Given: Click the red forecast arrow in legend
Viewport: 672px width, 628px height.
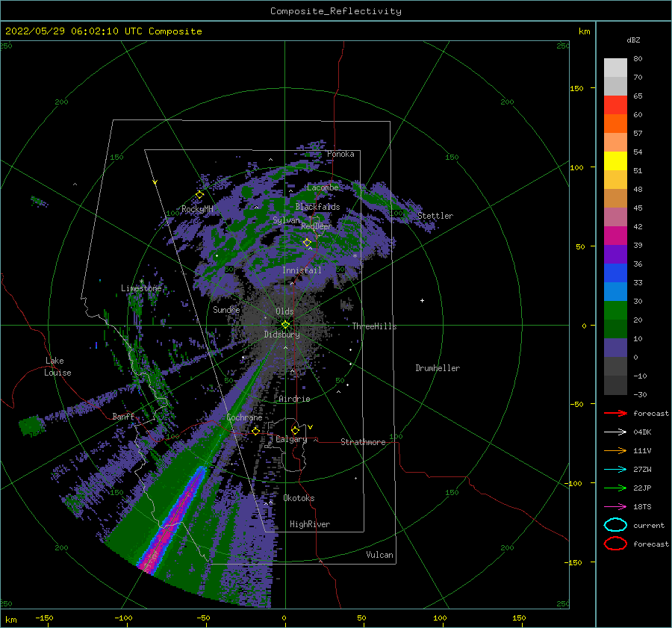Looking at the screenshot, I should tap(615, 413).
